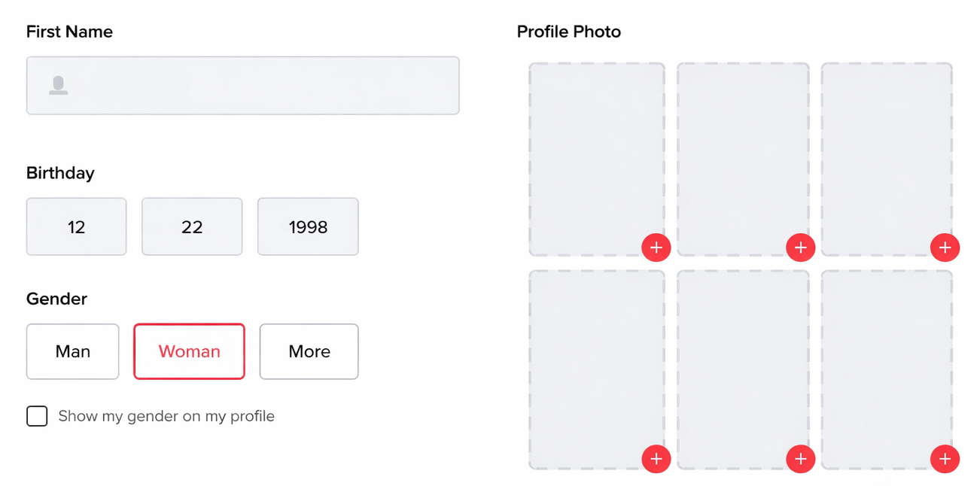The image size is (980, 486).
Task: Click the person icon in First Name field
Action: 59,86
